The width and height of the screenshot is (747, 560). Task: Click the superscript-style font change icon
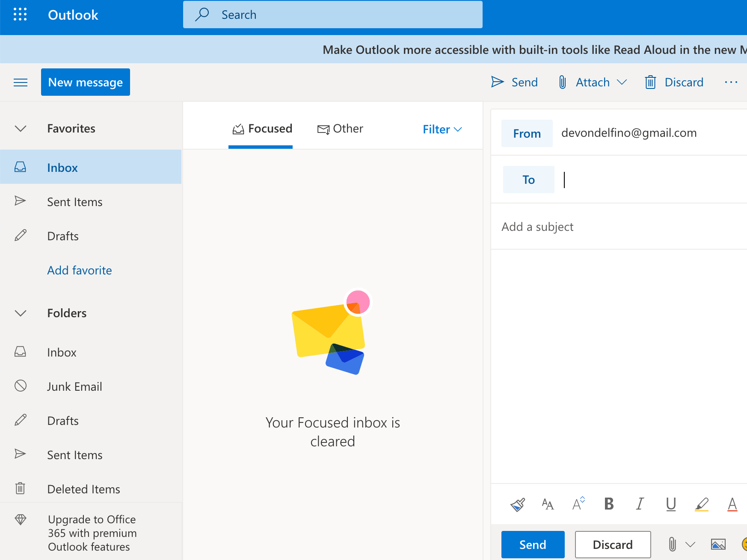click(x=578, y=504)
